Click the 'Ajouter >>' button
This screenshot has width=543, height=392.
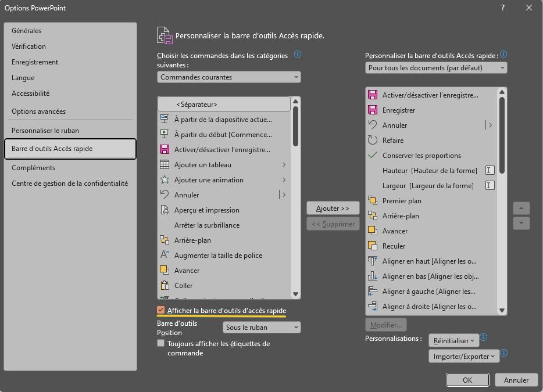[333, 208]
